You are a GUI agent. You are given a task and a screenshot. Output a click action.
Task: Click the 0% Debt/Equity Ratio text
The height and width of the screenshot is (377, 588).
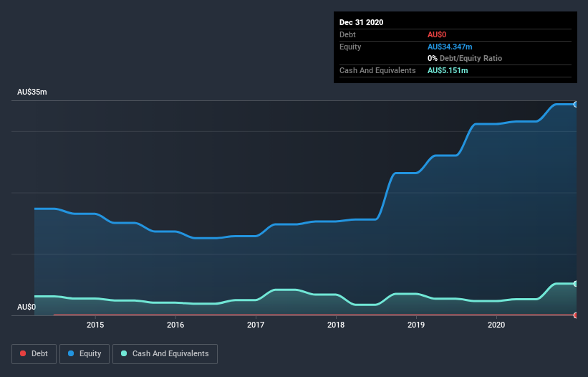[x=465, y=58]
